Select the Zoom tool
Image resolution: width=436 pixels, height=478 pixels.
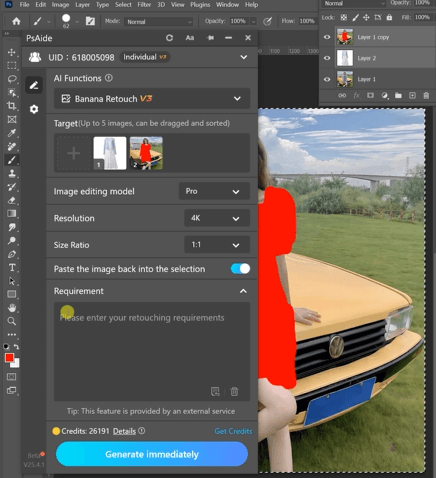click(12, 321)
